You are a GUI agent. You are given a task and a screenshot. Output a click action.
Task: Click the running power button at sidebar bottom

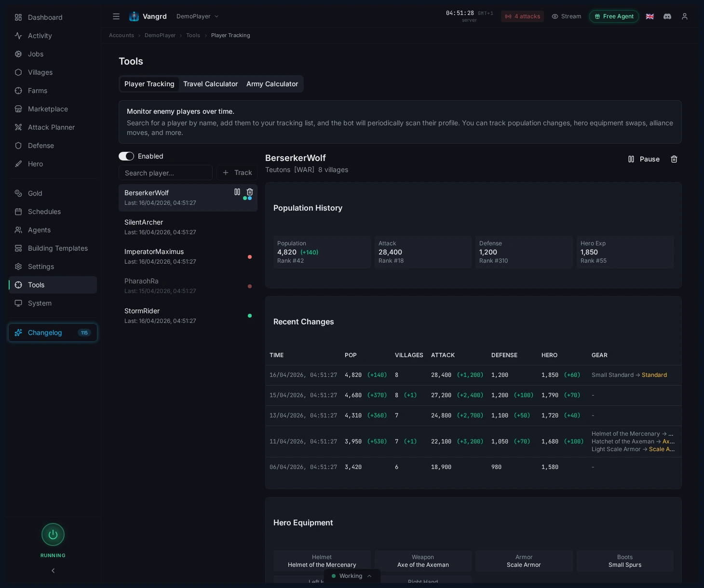(x=53, y=535)
